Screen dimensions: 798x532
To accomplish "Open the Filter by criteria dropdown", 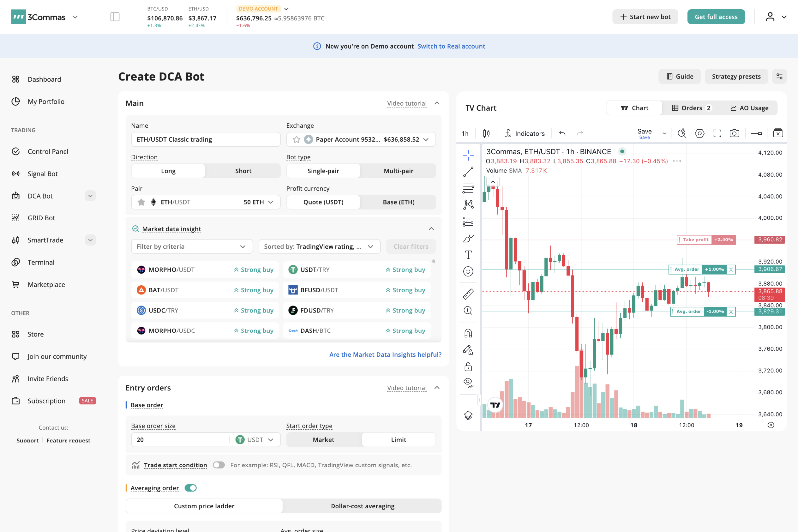I will pos(192,246).
